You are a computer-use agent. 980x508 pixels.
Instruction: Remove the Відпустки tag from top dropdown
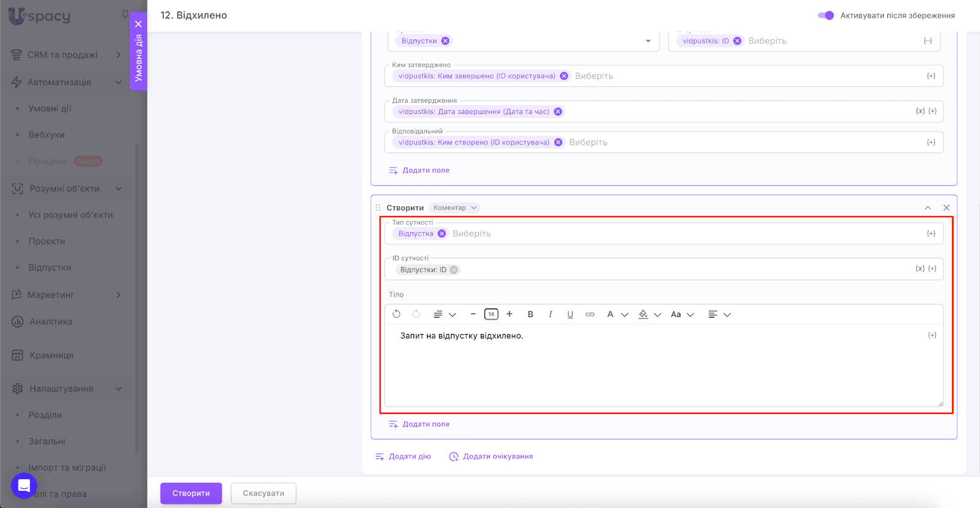coord(445,41)
